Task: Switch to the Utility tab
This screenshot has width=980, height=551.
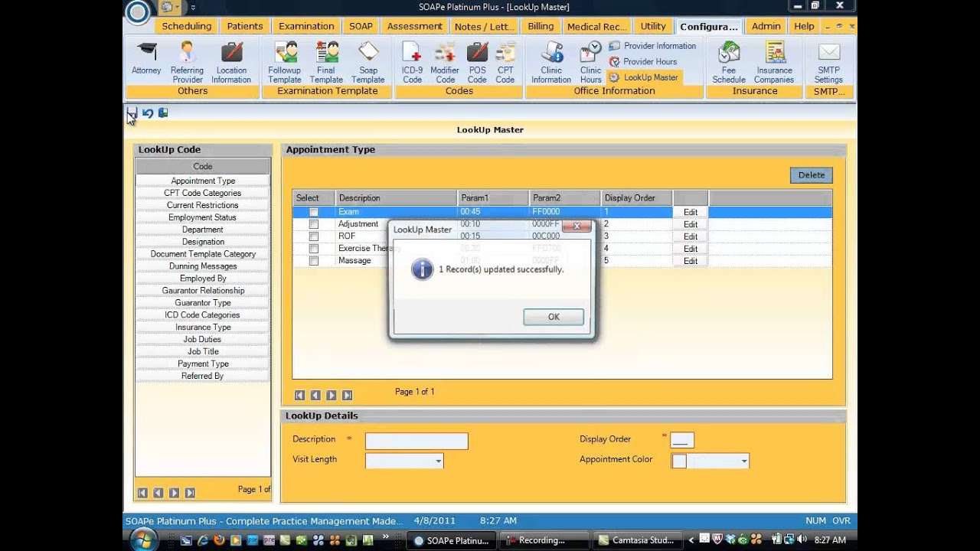Action: (653, 26)
